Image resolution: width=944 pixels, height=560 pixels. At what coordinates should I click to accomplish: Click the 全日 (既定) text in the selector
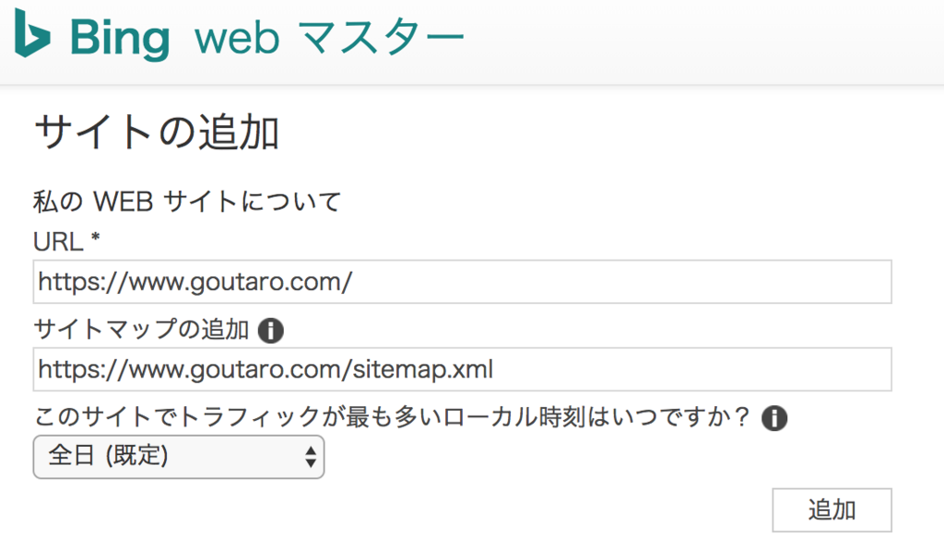(x=109, y=455)
